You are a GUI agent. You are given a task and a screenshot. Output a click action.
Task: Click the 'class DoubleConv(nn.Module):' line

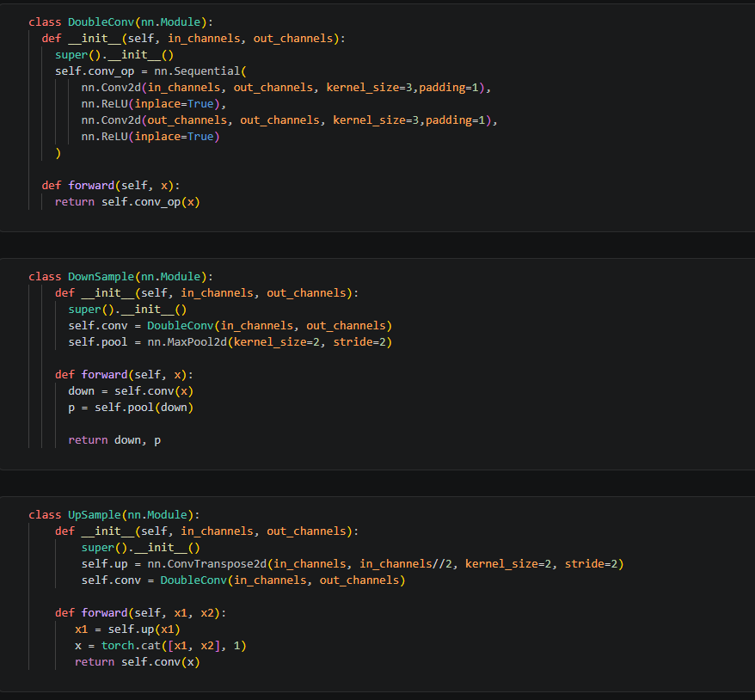[120, 22]
